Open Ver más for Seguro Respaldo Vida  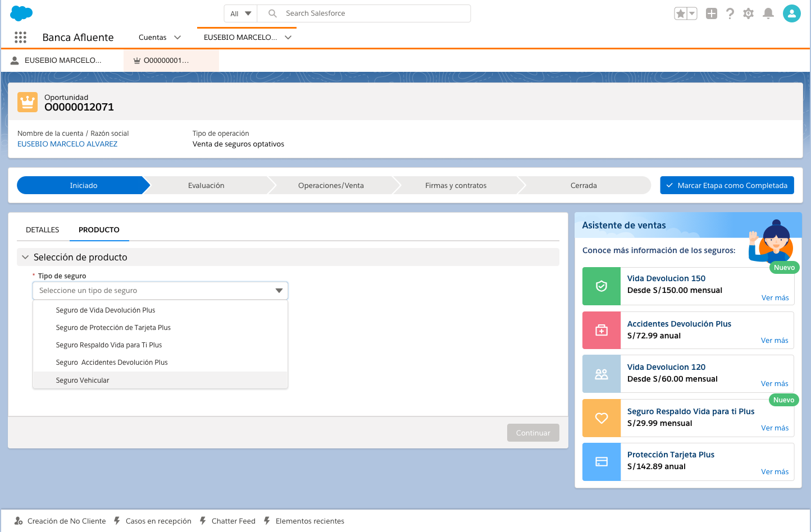pos(774,428)
